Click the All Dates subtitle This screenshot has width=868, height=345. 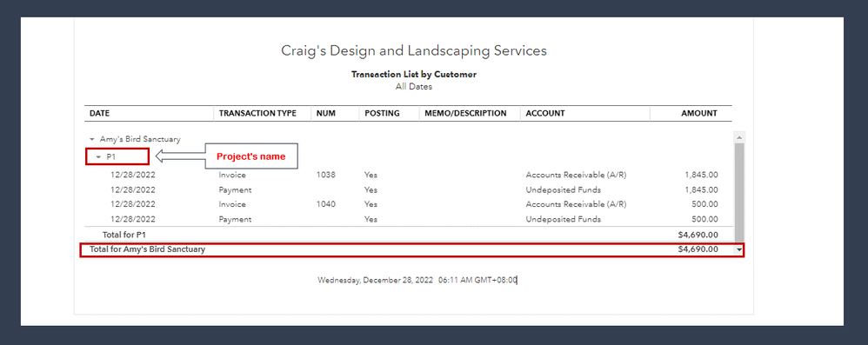(414, 87)
